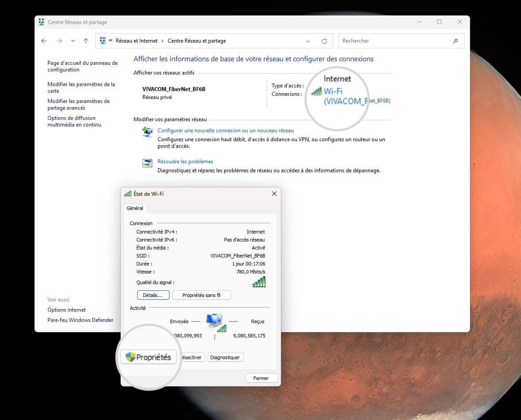The image size is (521, 420).
Task: Open 'Propriétés sans fil' button
Action: (201, 295)
